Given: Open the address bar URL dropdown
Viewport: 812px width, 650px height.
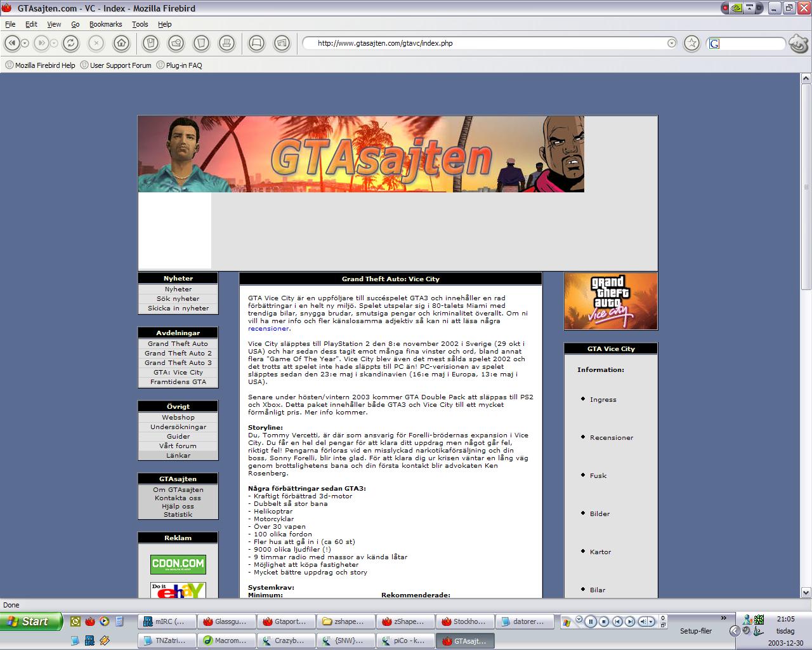Looking at the screenshot, I should click(x=672, y=43).
